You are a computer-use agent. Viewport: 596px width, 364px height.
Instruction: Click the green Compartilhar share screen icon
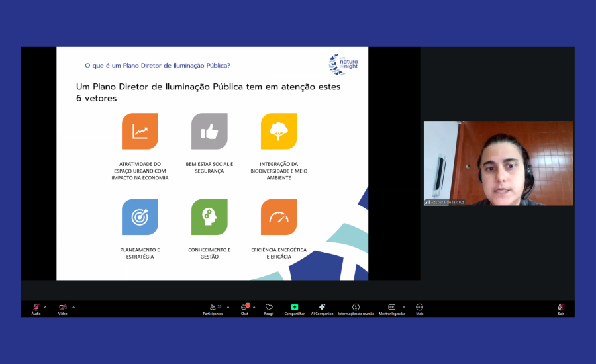pyautogui.click(x=295, y=308)
